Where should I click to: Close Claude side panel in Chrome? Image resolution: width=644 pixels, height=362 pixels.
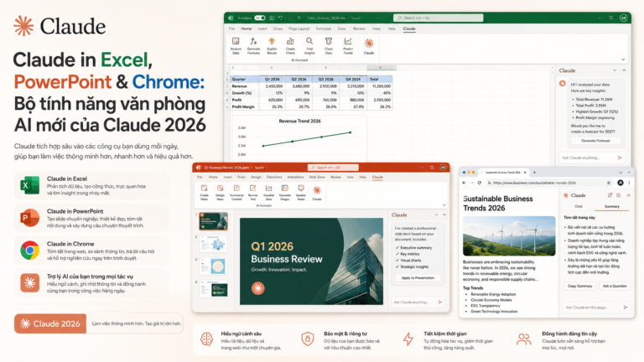click(628, 195)
